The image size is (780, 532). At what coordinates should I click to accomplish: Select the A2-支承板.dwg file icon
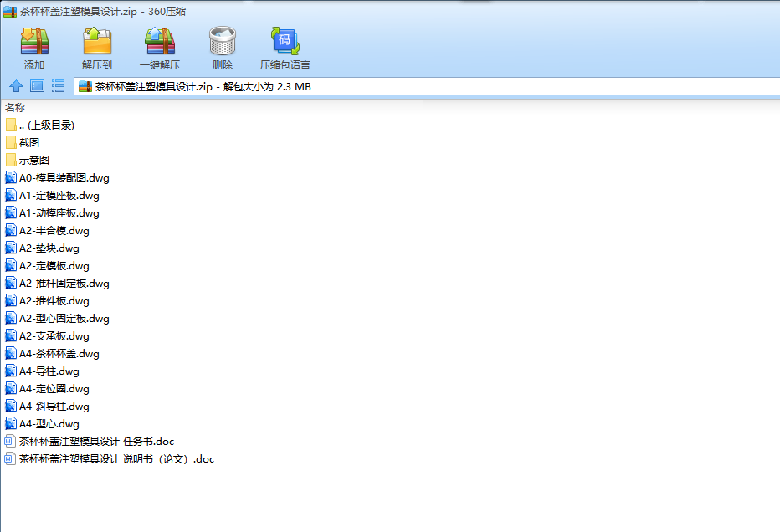(11, 335)
